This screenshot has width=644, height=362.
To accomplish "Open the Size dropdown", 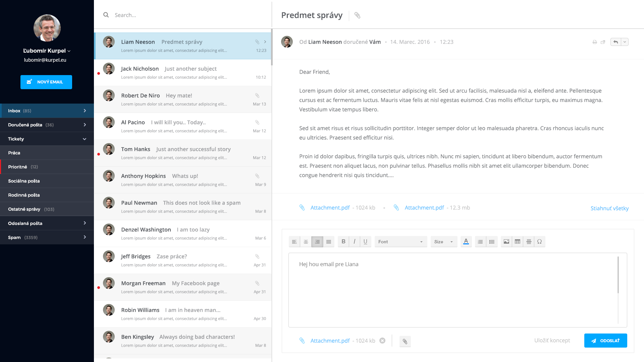I will pos(443,242).
